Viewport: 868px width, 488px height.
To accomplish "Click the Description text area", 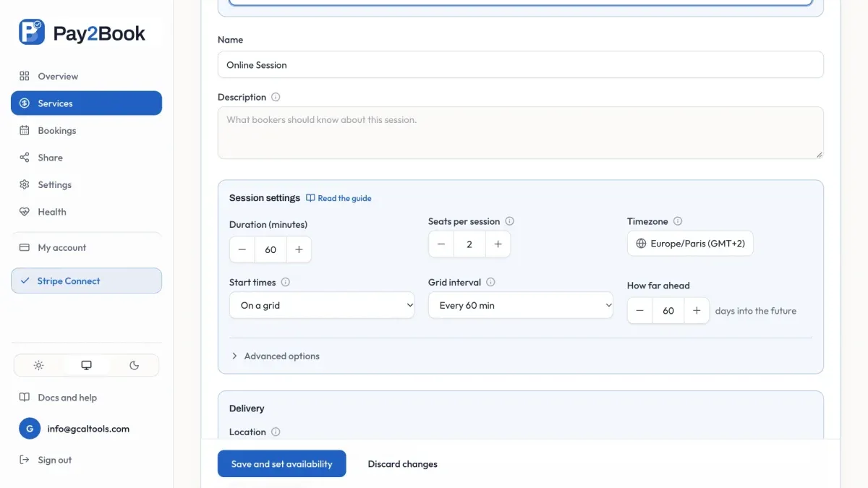I will pyautogui.click(x=521, y=133).
